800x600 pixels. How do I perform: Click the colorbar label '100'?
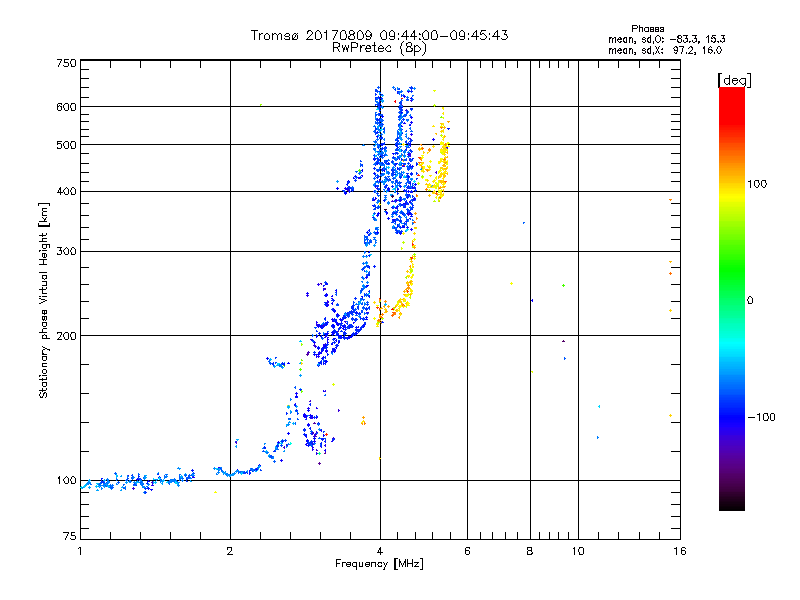click(757, 184)
